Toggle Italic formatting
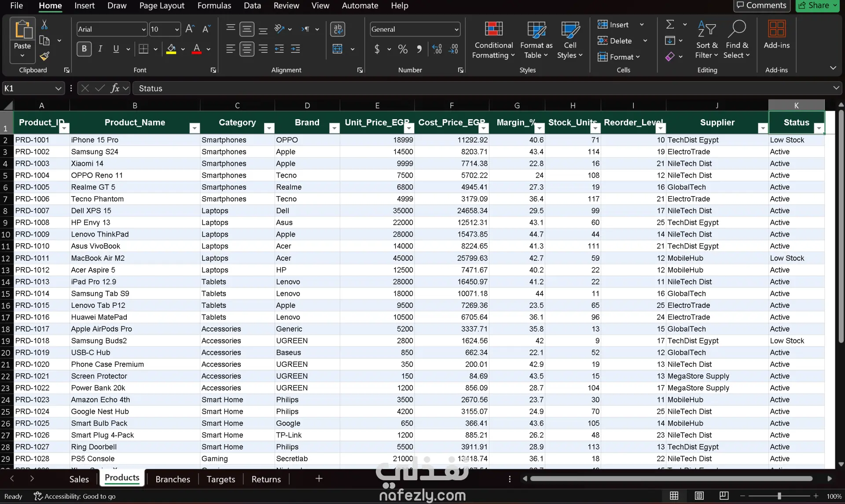This screenshot has width=845, height=504. coord(100,49)
